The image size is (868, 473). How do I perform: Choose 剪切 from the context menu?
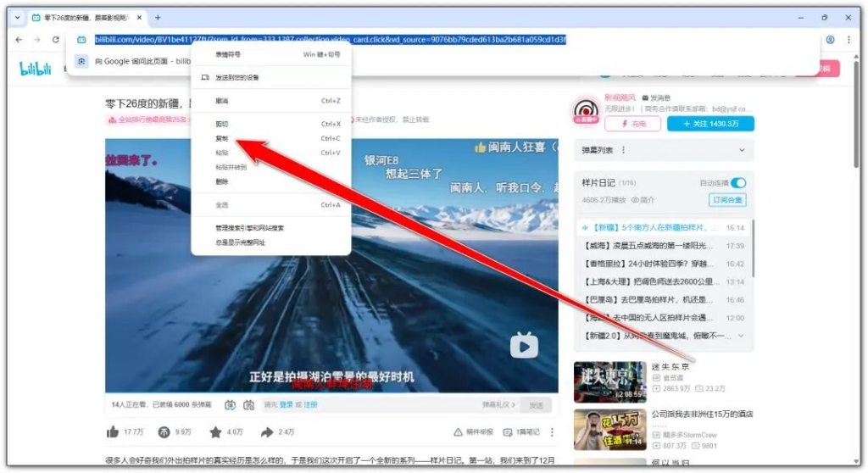(222, 124)
